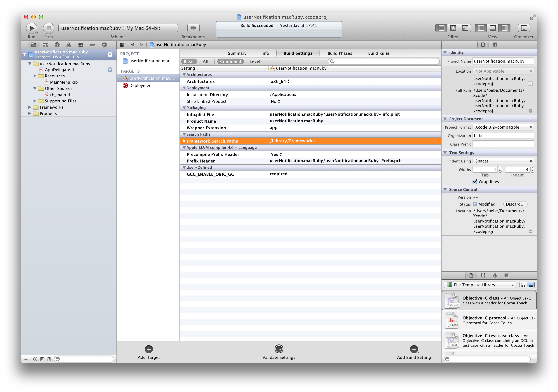Show only source-controlled files filter
Image resolution: width=558 pixels, height=392 pixels.
tap(42, 359)
